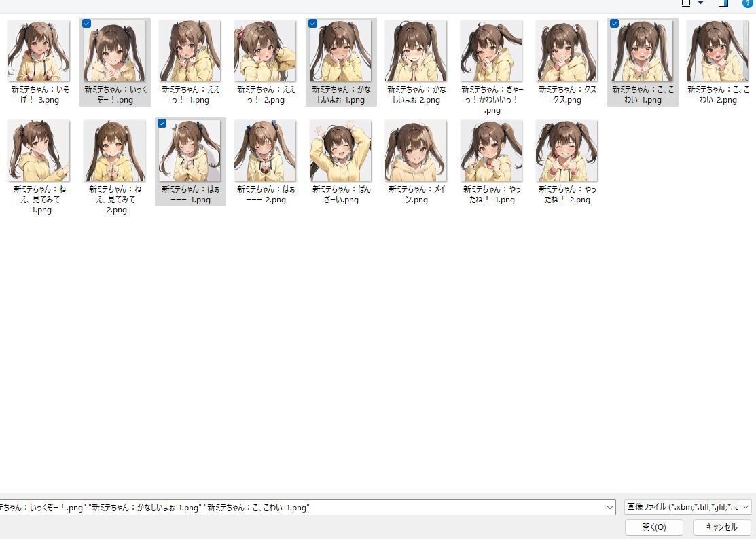Click the 開く(O) button
This screenshot has height=539, width=756.
(x=654, y=527)
